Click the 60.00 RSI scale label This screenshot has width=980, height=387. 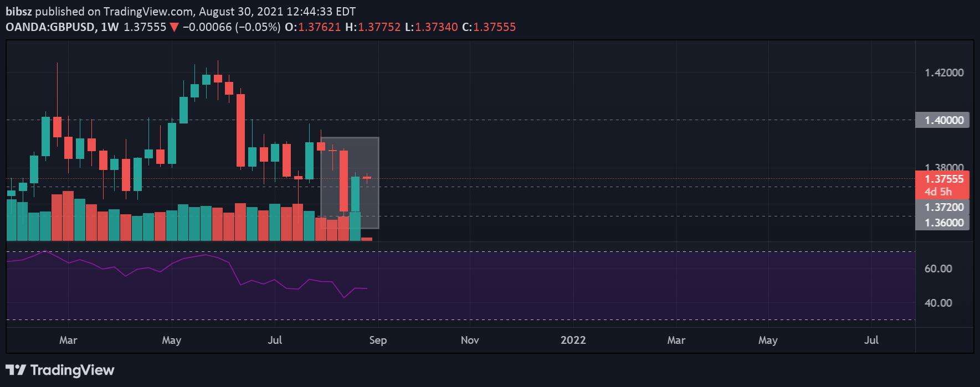938,269
